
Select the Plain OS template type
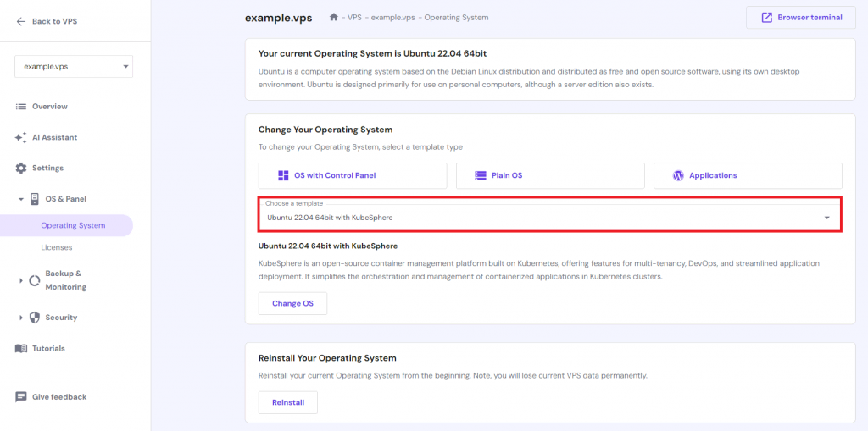[550, 175]
